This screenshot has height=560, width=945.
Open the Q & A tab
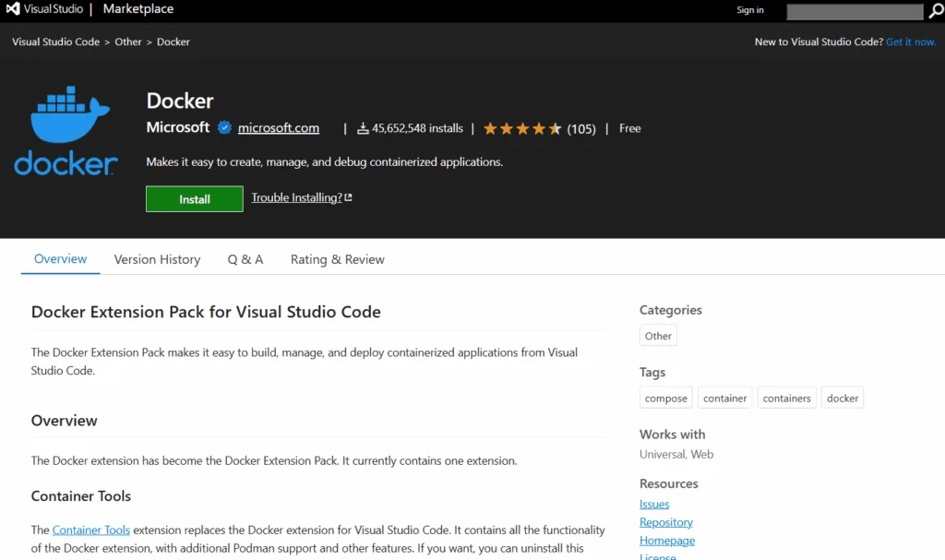(x=245, y=259)
